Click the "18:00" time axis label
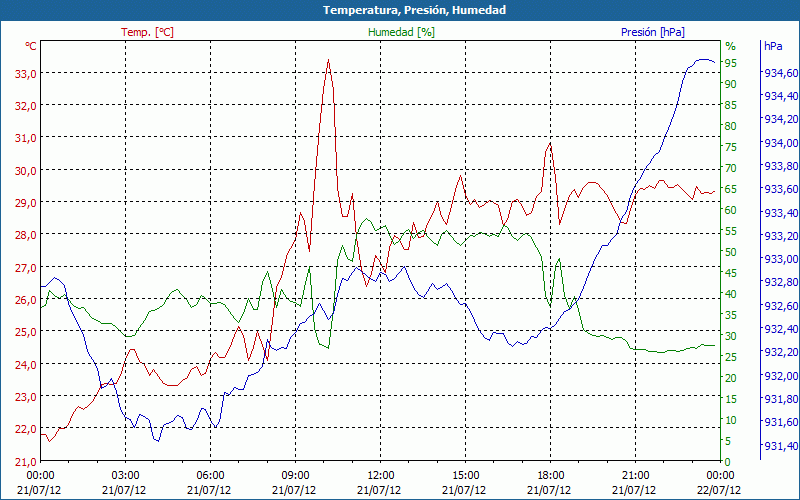The height and width of the screenshot is (500, 800). [x=551, y=476]
